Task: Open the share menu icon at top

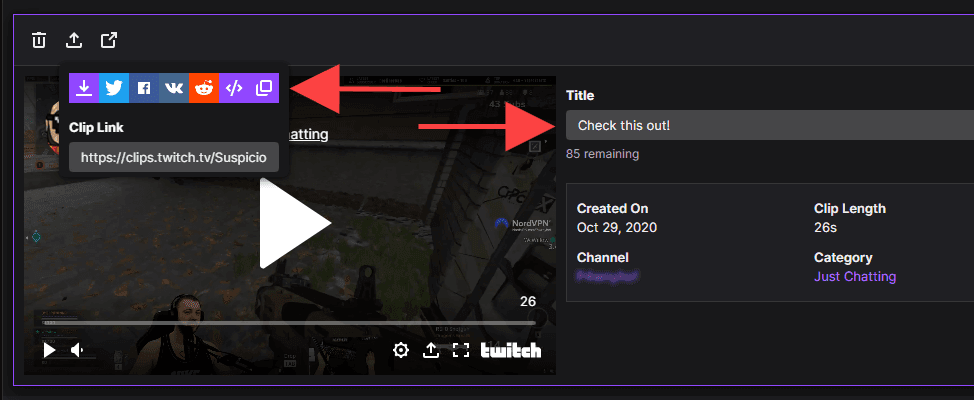Action: coord(74,40)
